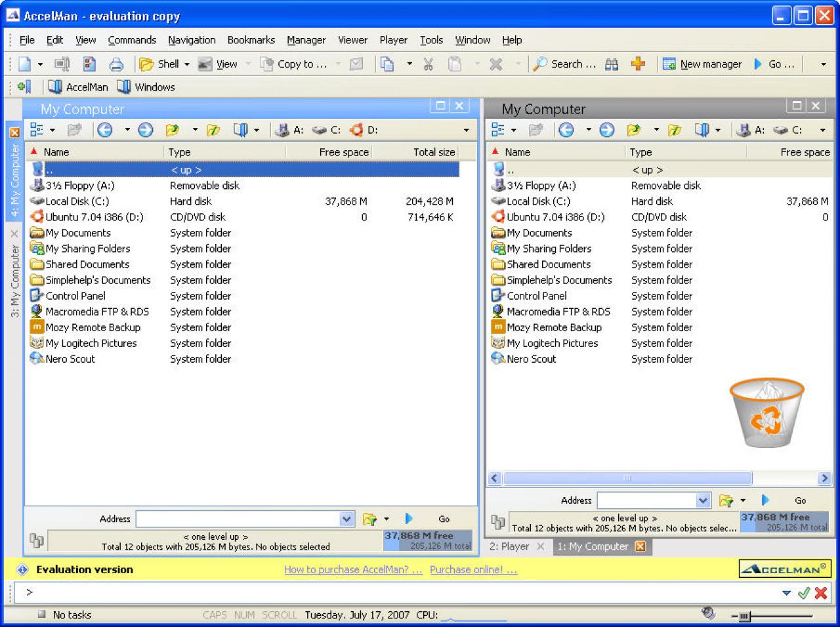Click the C: drive button in right panel
Viewport: 840px width, 627px height.
pos(787,130)
